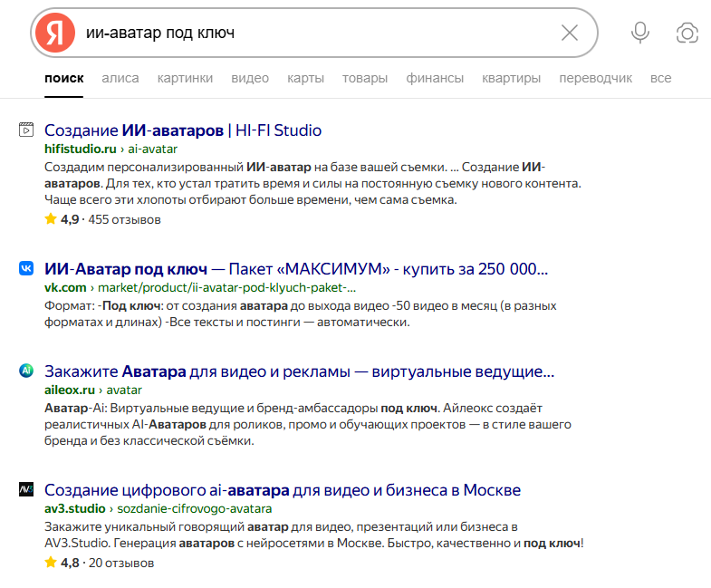Viewport: 711px width, 588px height.
Task: Click the Aileox result favicon
Action: pyautogui.click(x=26, y=371)
